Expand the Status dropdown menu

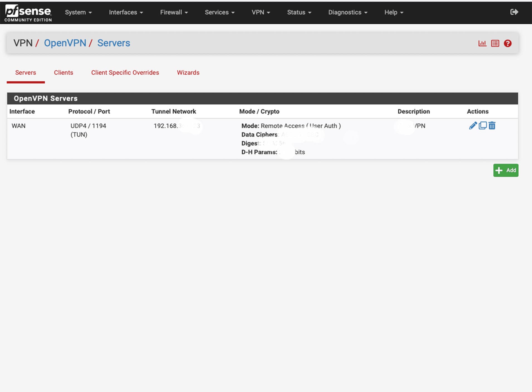coord(299,12)
